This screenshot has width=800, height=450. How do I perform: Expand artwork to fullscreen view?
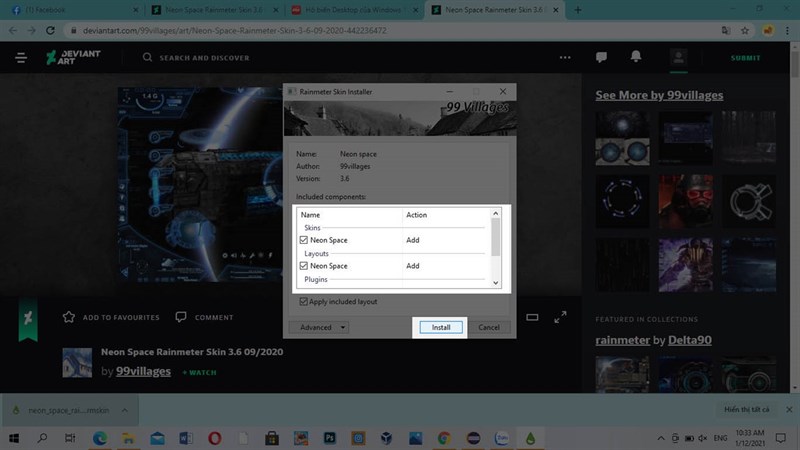pyautogui.click(x=560, y=317)
